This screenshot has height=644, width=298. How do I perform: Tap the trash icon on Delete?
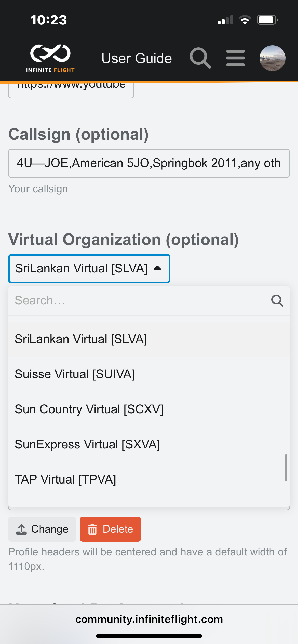point(92,529)
